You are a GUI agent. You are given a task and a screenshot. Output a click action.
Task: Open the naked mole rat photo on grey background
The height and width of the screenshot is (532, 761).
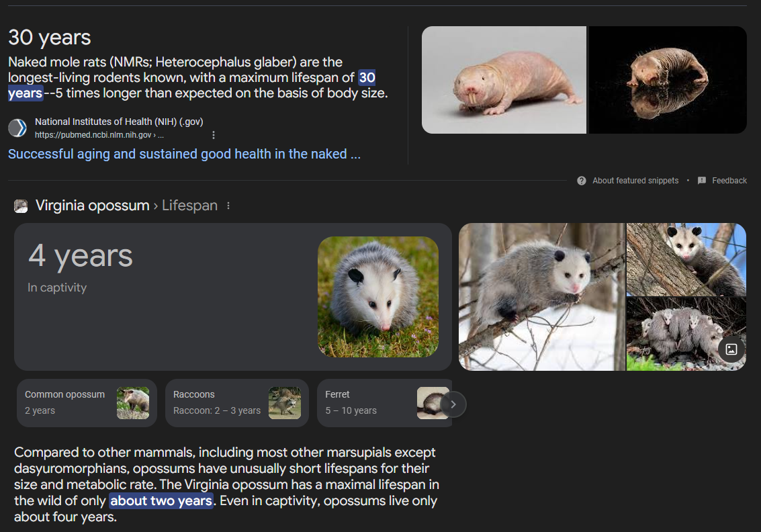(x=504, y=80)
